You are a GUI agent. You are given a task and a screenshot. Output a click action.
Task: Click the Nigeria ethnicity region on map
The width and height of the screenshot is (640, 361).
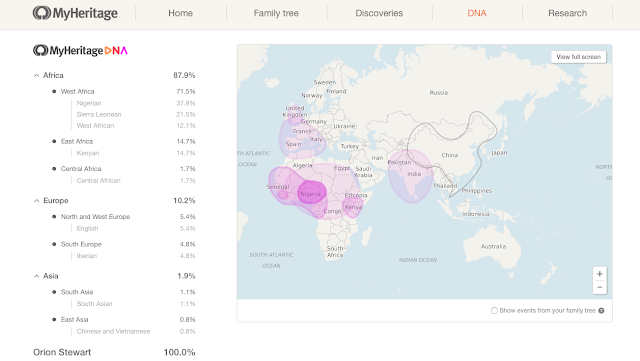point(312,193)
